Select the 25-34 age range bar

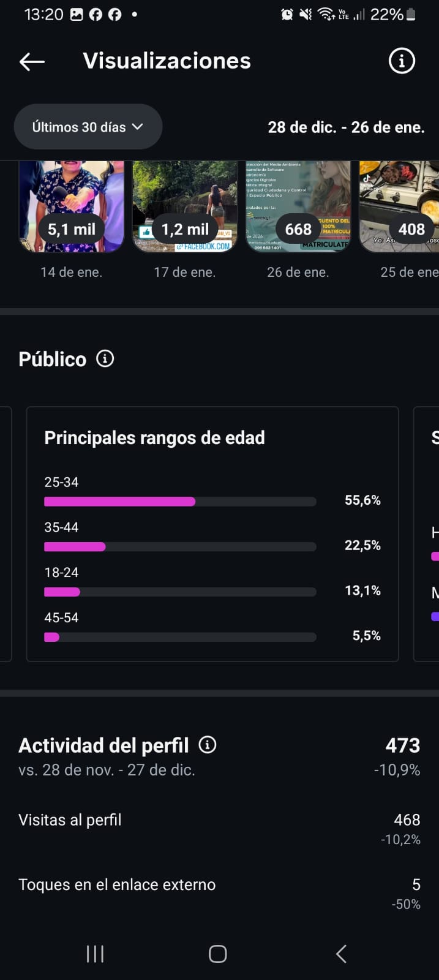[180, 502]
